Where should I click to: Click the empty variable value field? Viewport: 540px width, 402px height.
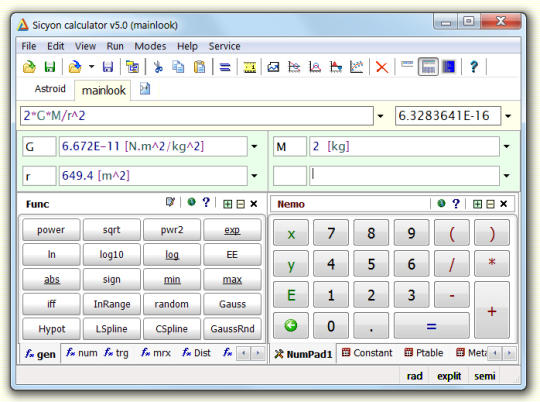click(x=404, y=176)
